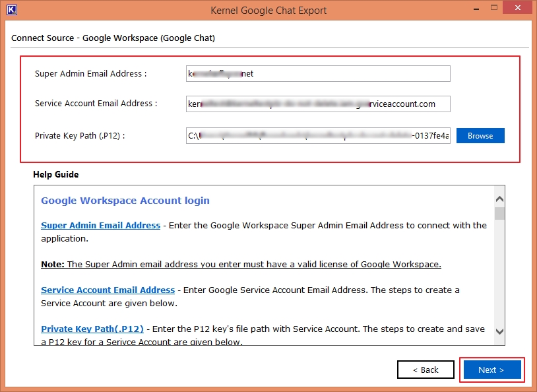Click the help guide scrollbar thumb
The image size is (537, 392).
click(499, 213)
